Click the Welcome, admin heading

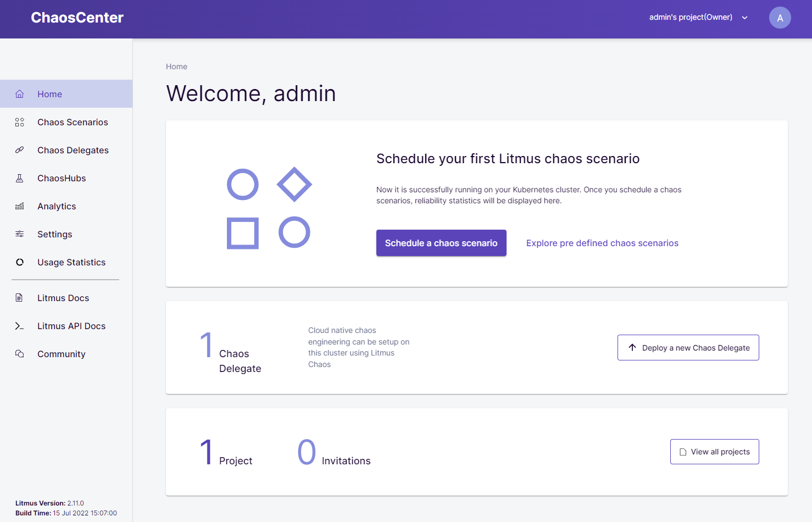pos(251,93)
